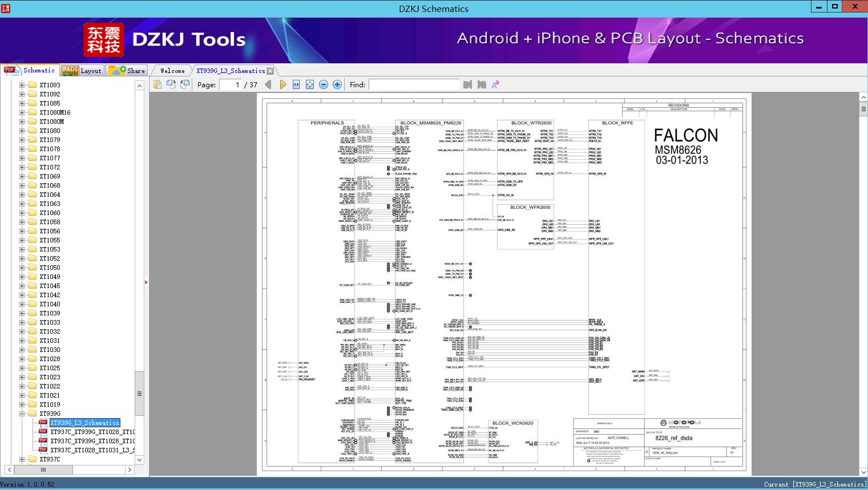Click the Find text field
Viewport: 868px width, 490px height.
point(414,84)
